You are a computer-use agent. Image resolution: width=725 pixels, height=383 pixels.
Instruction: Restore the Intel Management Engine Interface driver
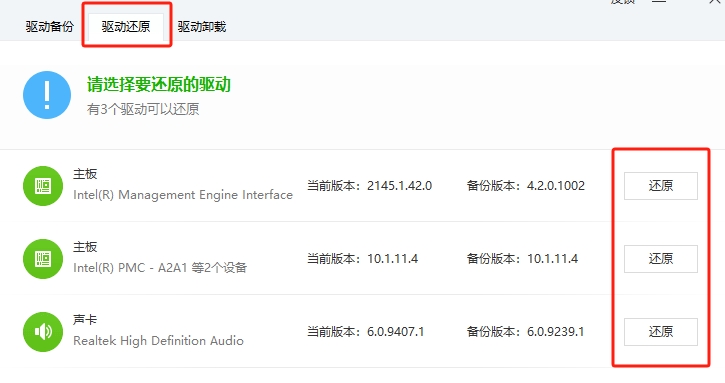point(661,186)
